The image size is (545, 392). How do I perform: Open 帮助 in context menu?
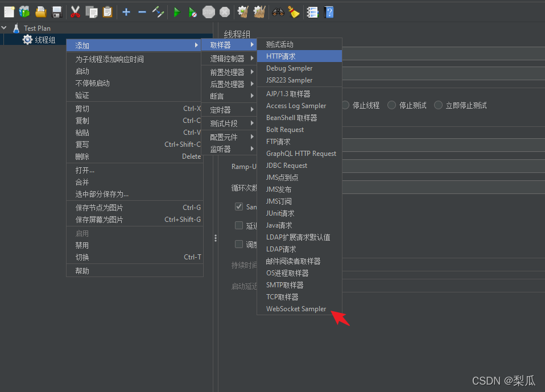coord(134,271)
